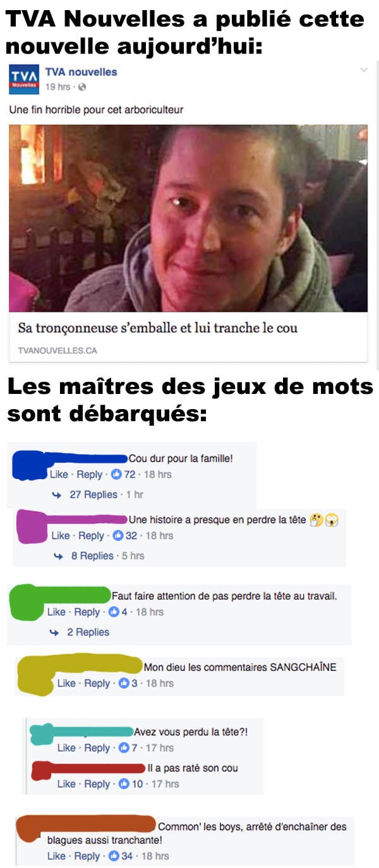379x868 pixels.
Task: Open the post options chevron at top right
Action: [364, 70]
